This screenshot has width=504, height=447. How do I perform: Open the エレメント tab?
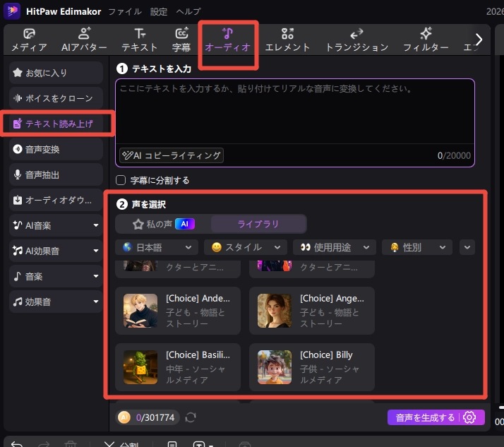tap(287, 40)
